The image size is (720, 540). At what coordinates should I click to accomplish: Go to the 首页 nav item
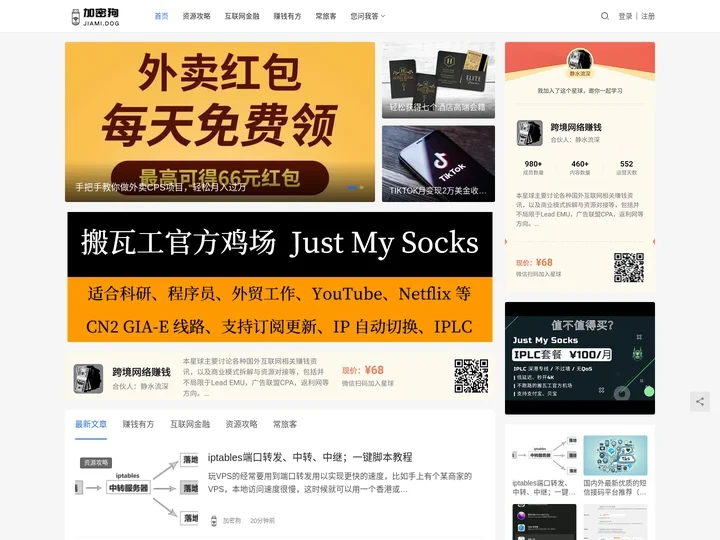(161, 16)
